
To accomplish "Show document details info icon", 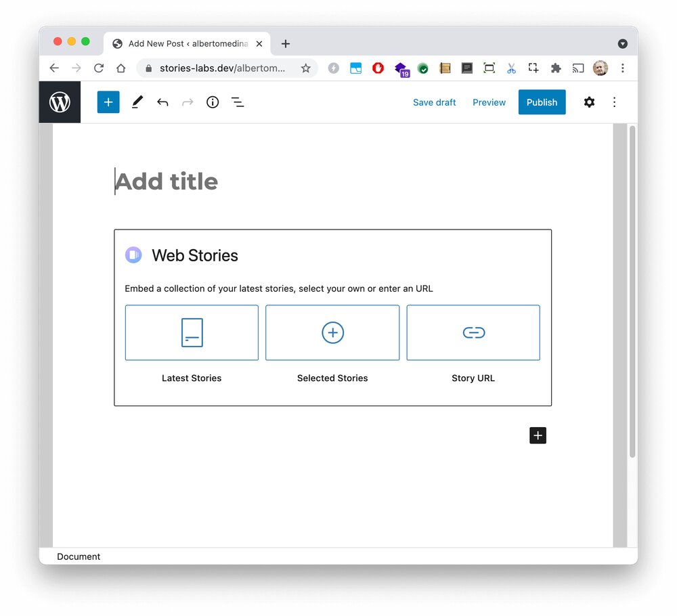I will (x=213, y=102).
